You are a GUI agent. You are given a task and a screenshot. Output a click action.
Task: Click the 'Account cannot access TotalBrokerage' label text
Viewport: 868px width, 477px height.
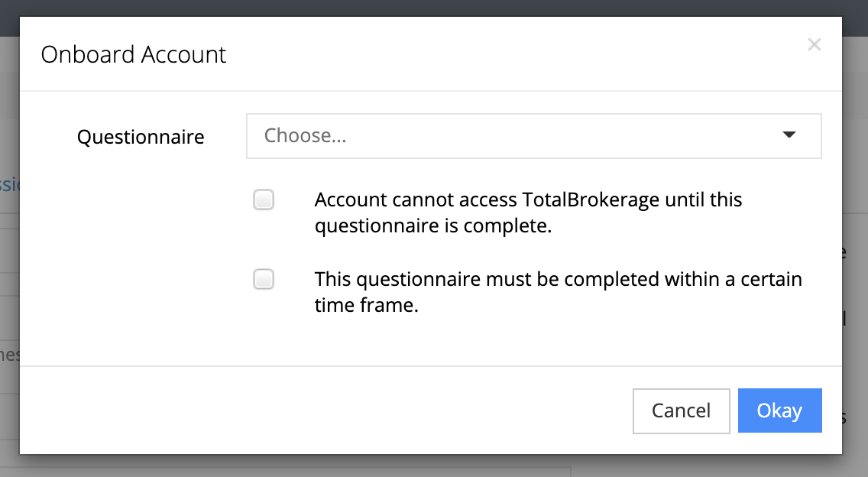click(528, 200)
